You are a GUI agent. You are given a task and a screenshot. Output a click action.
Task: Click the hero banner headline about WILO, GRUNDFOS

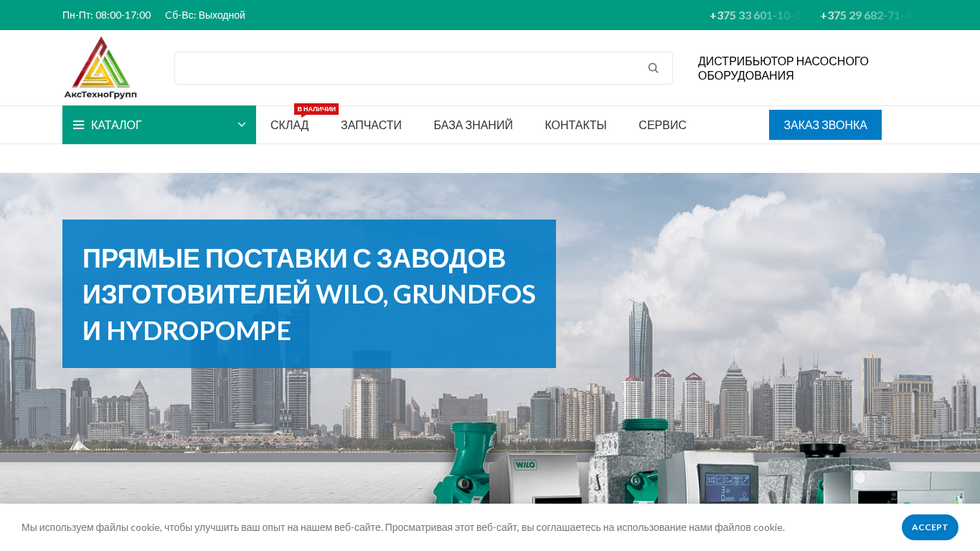tap(309, 293)
